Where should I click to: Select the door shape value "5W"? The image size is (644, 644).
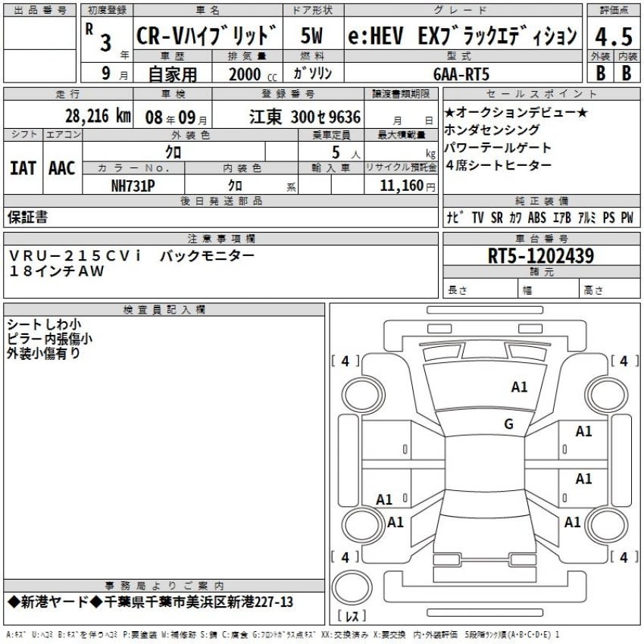pos(311,36)
